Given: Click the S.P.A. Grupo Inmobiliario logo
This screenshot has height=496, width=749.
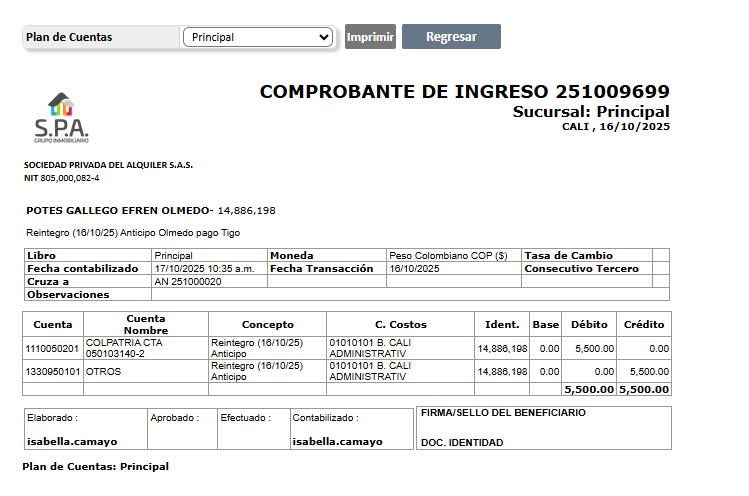Looking at the screenshot, I should coord(61,118).
